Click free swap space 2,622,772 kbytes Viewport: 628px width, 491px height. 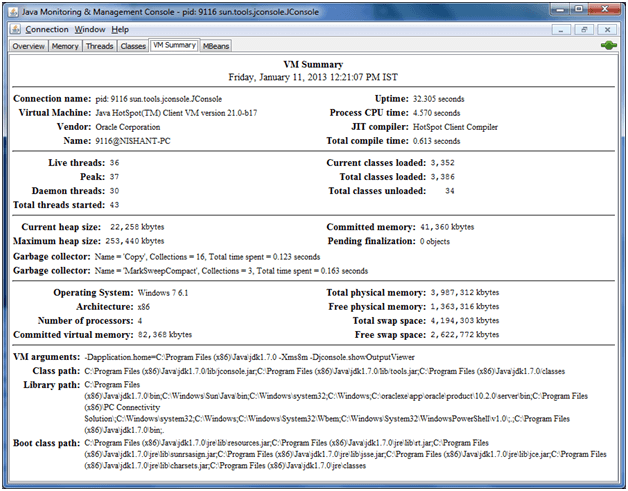tap(465, 335)
